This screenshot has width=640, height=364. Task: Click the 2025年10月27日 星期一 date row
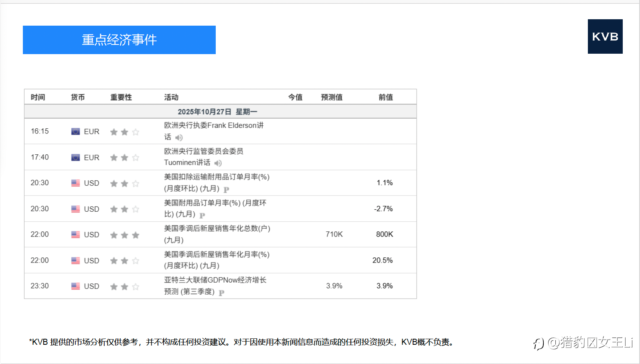[220, 111]
